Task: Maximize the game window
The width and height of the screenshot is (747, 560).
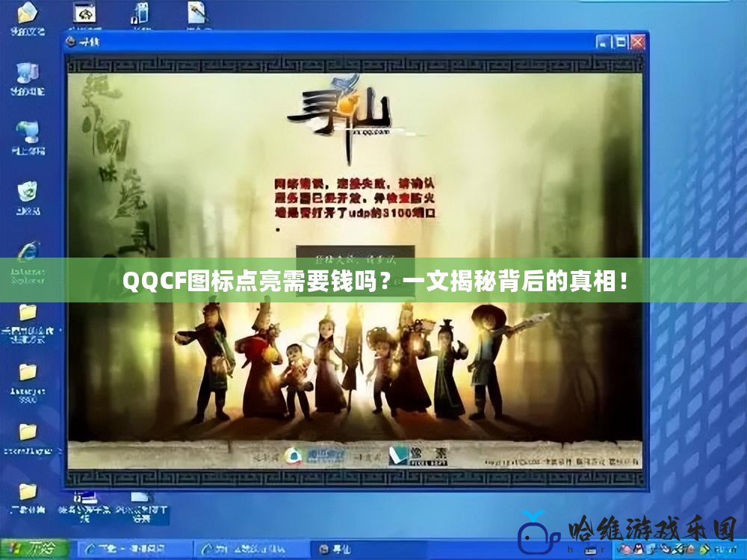Action: coord(620,42)
